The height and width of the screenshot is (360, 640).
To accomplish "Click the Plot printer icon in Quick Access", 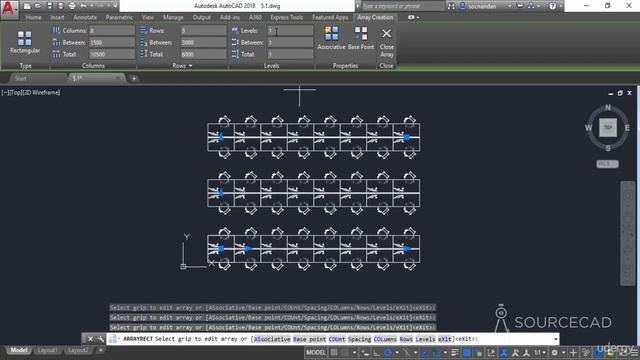I will pyautogui.click(x=72, y=6).
